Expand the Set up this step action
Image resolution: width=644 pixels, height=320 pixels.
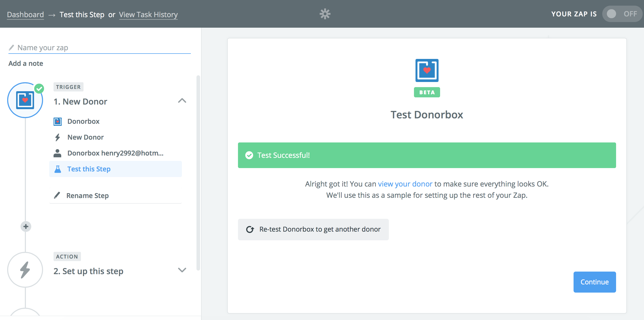[x=182, y=270]
